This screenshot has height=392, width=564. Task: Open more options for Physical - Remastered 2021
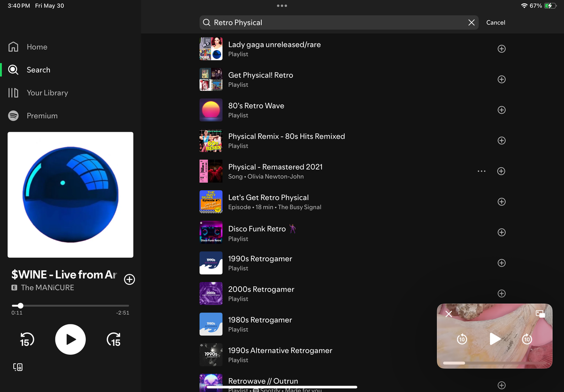pyautogui.click(x=481, y=171)
